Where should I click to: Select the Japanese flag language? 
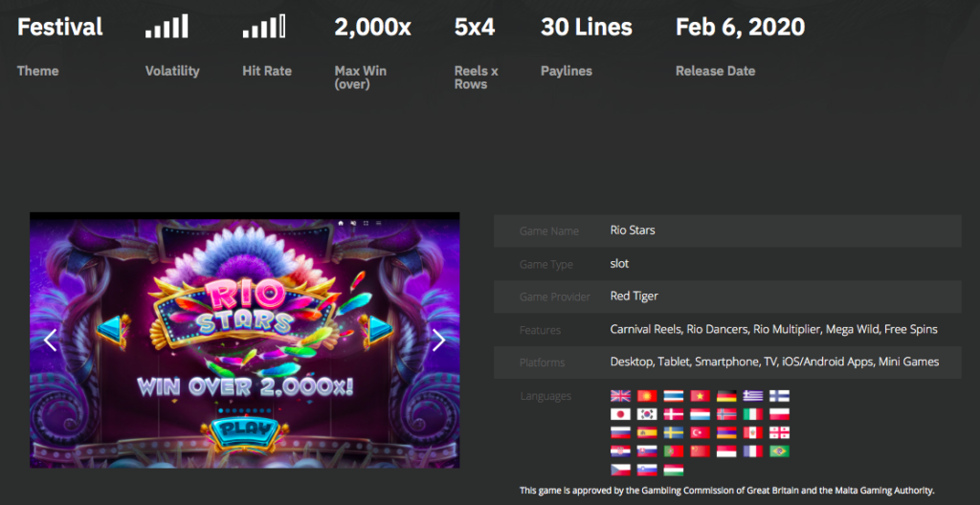[620, 414]
